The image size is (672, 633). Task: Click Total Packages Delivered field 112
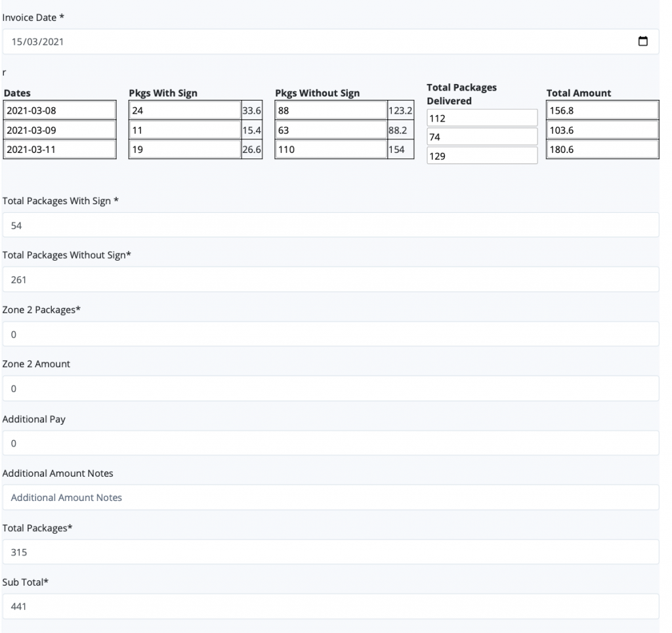[x=482, y=118]
